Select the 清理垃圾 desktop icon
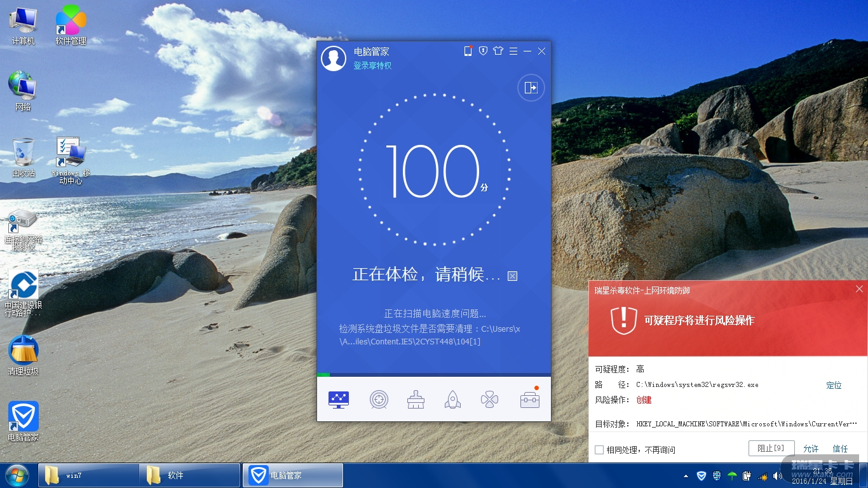 tap(24, 356)
